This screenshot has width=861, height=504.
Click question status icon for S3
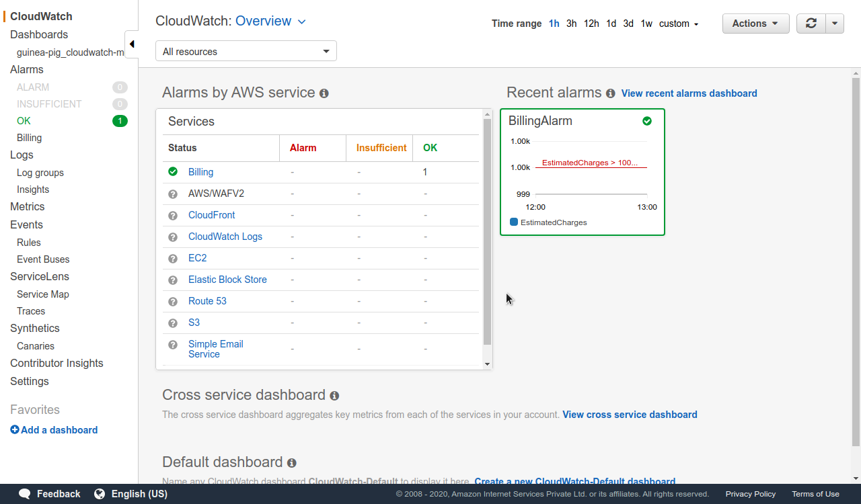pyautogui.click(x=173, y=323)
